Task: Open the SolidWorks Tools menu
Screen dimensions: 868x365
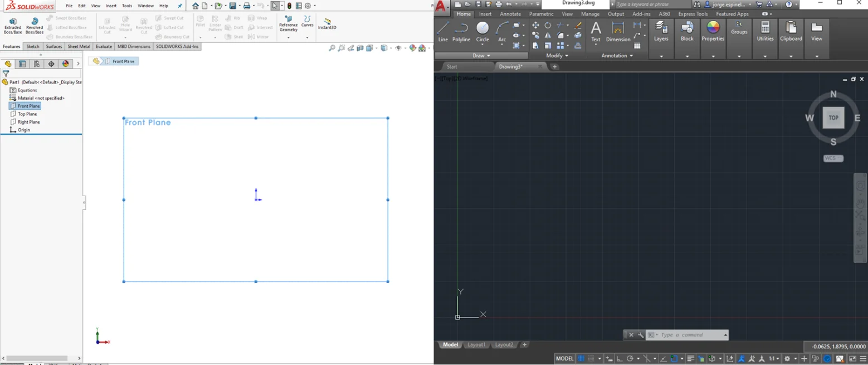Action: tap(127, 6)
